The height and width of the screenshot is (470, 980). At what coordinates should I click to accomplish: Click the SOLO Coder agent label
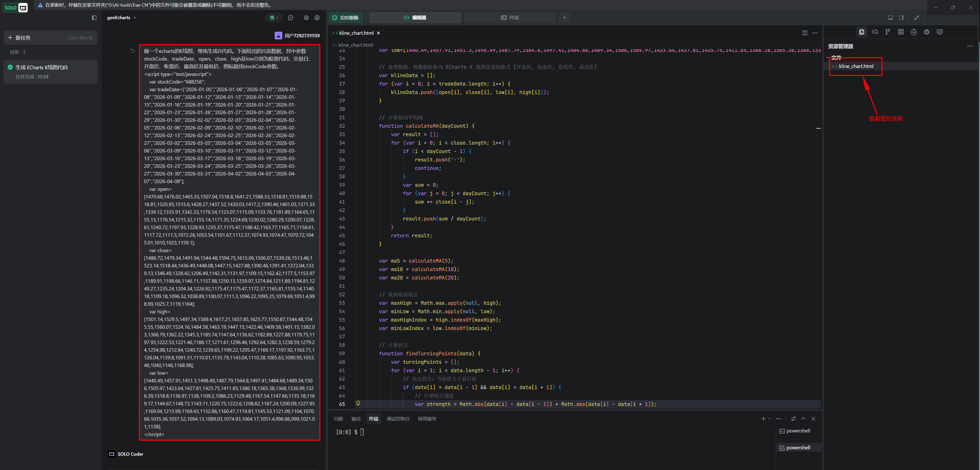[x=130, y=454]
